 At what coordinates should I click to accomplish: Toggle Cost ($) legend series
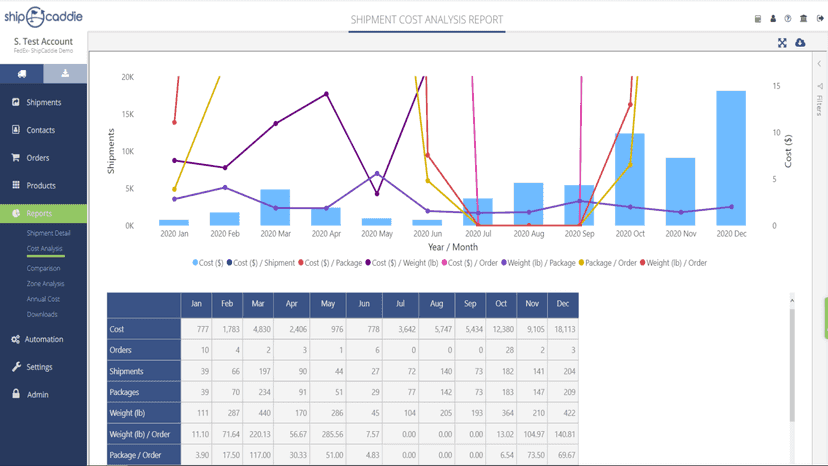[x=208, y=263]
